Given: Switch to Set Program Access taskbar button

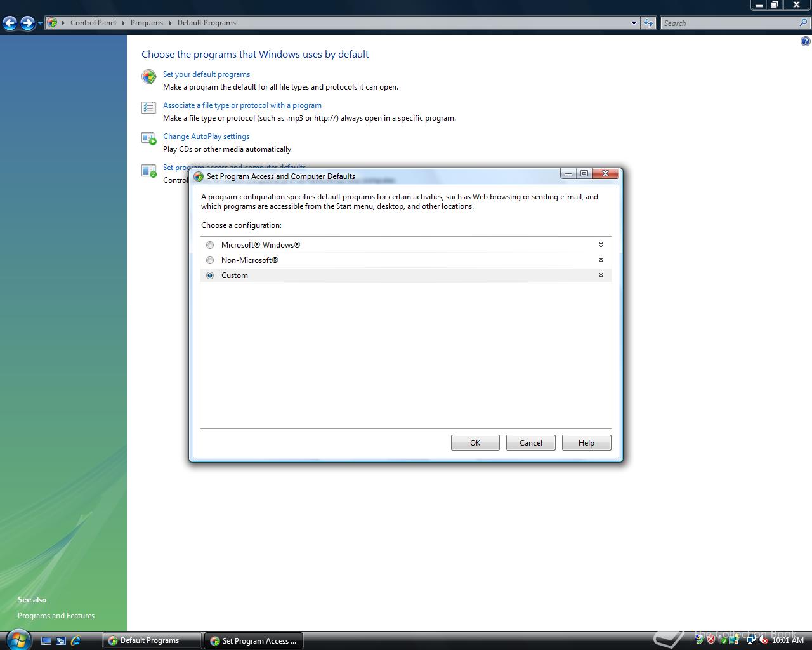Looking at the screenshot, I should (254, 640).
